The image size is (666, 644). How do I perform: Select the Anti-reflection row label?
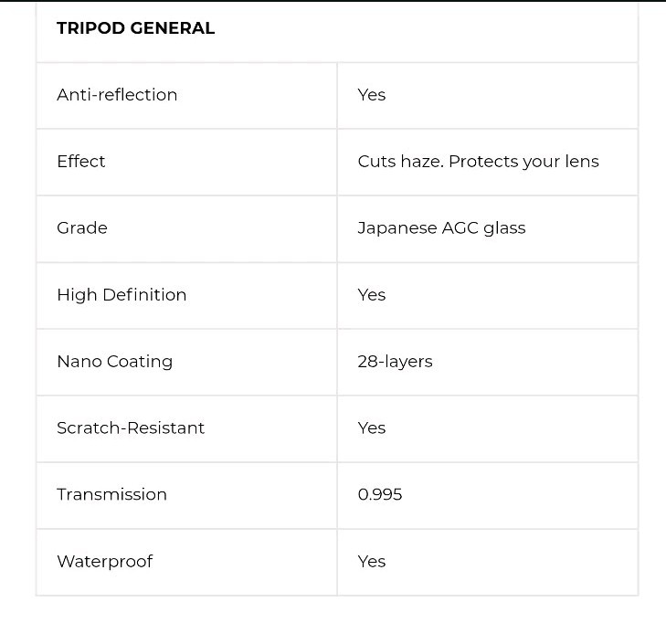coord(117,95)
